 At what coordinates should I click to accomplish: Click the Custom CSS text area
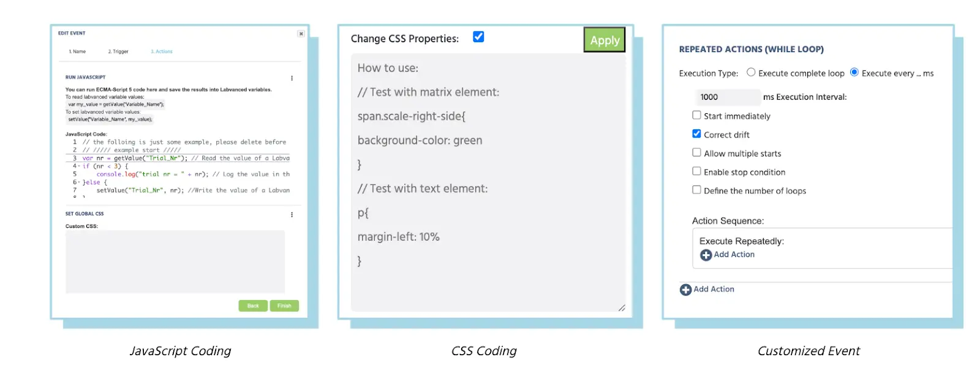click(x=175, y=262)
